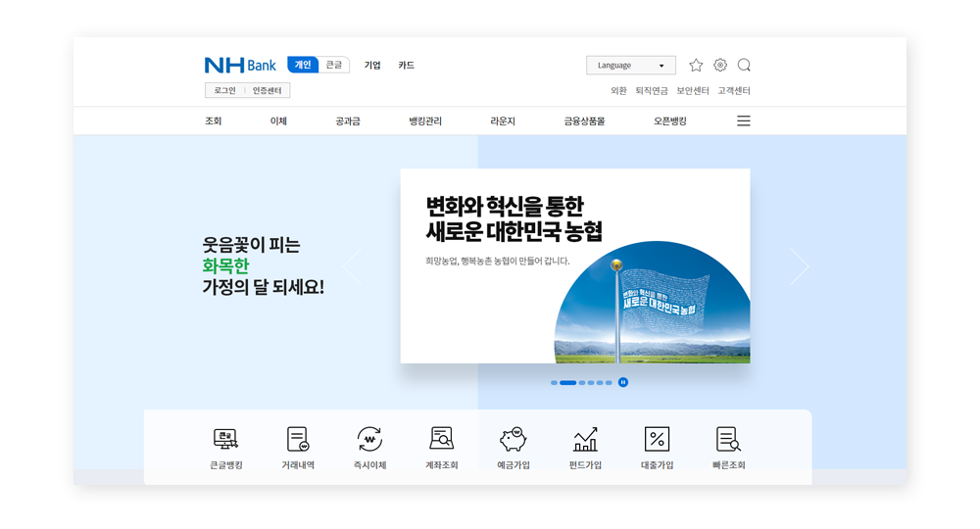This screenshot has width=980, height=529.
Task: Open 고객센터 link
Action: 734,90
